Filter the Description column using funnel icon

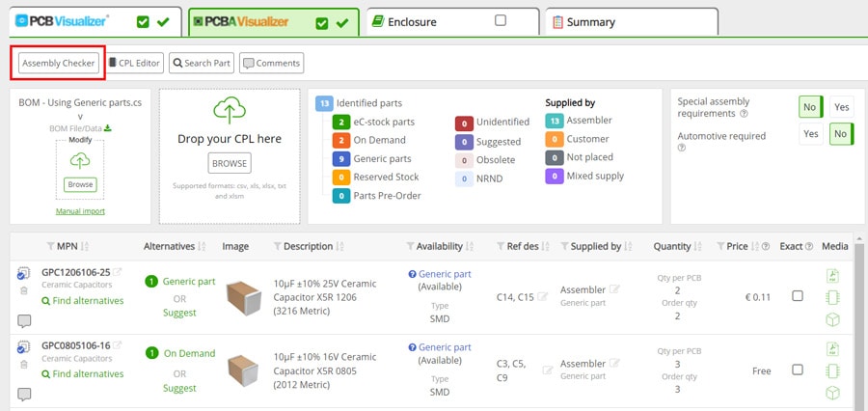[278, 246]
